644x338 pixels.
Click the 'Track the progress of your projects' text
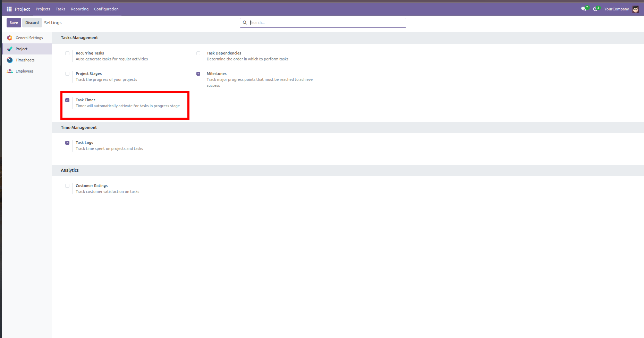pyautogui.click(x=107, y=79)
